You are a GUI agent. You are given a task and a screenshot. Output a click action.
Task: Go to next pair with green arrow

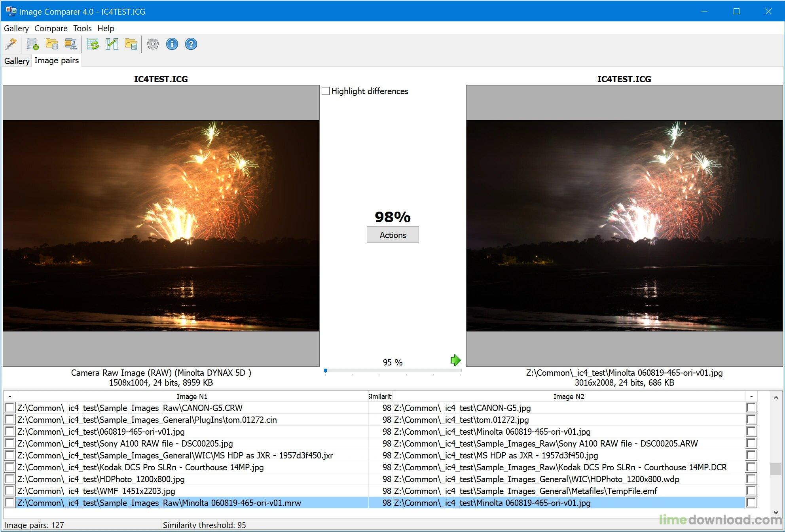click(455, 360)
